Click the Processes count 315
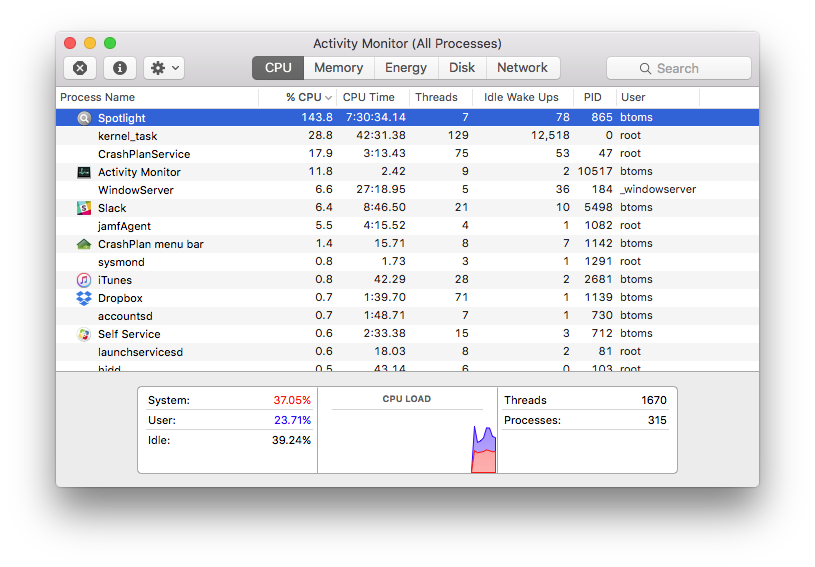 click(x=657, y=420)
